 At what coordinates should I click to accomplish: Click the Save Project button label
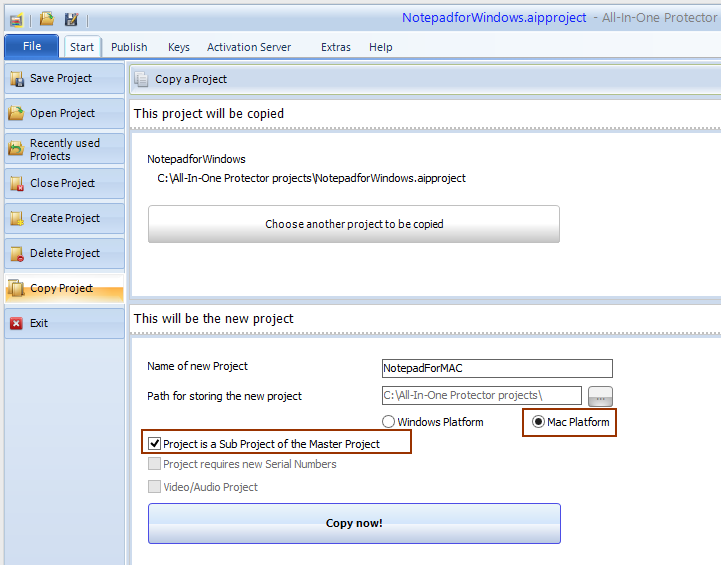[61, 78]
